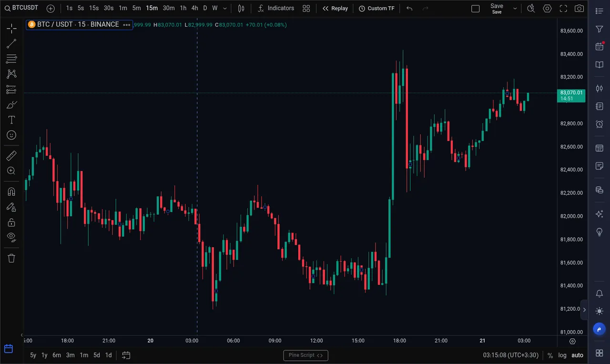Choose the 5d date range
The image size is (610, 364).
point(97,355)
